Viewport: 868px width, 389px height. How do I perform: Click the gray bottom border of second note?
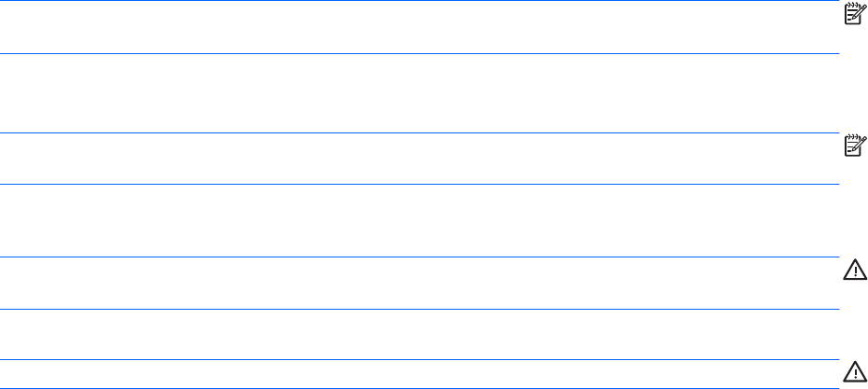click(x=418, y=184)
